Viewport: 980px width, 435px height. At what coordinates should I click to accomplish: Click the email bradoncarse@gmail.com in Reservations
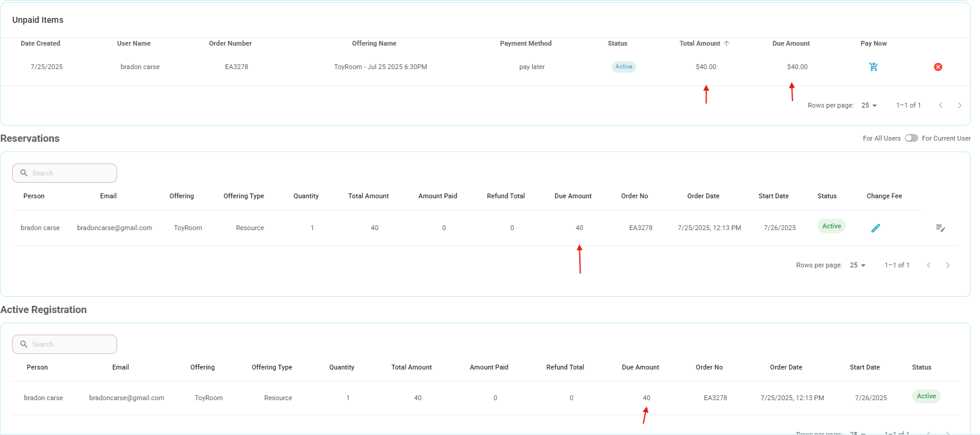[114, 228]
